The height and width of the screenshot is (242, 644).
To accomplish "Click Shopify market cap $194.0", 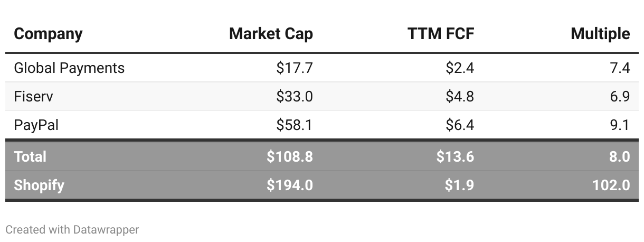I will tap(290, 185).
